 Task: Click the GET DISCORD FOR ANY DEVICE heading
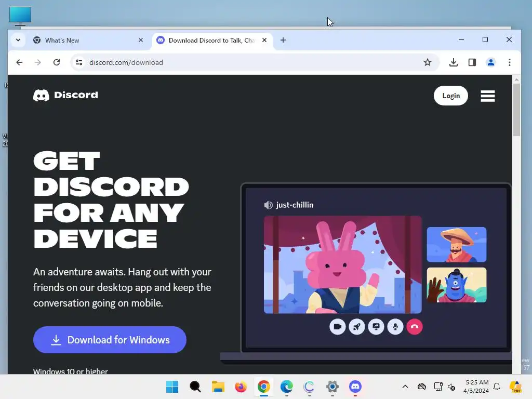click(x=111, y=200)
